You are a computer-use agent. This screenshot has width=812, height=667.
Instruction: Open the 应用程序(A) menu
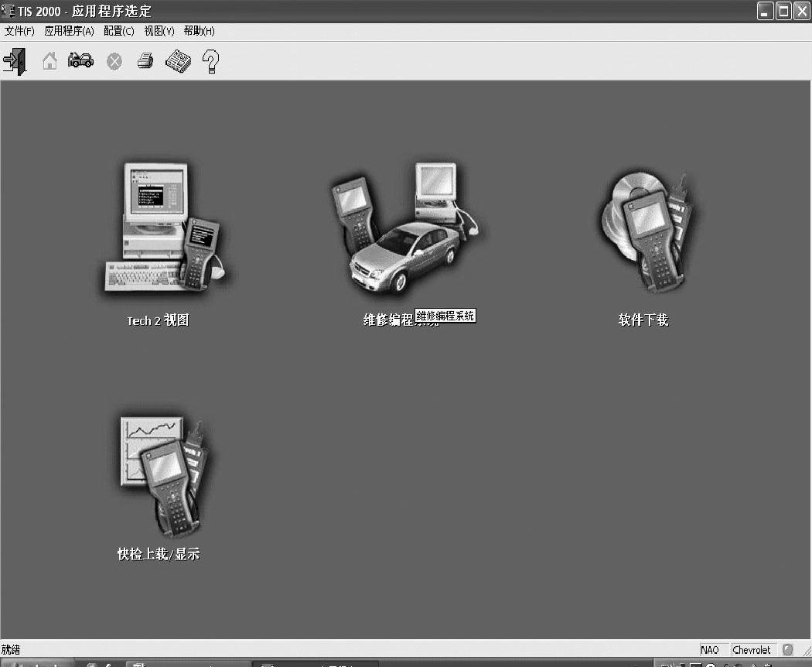(x=69, y=31)
